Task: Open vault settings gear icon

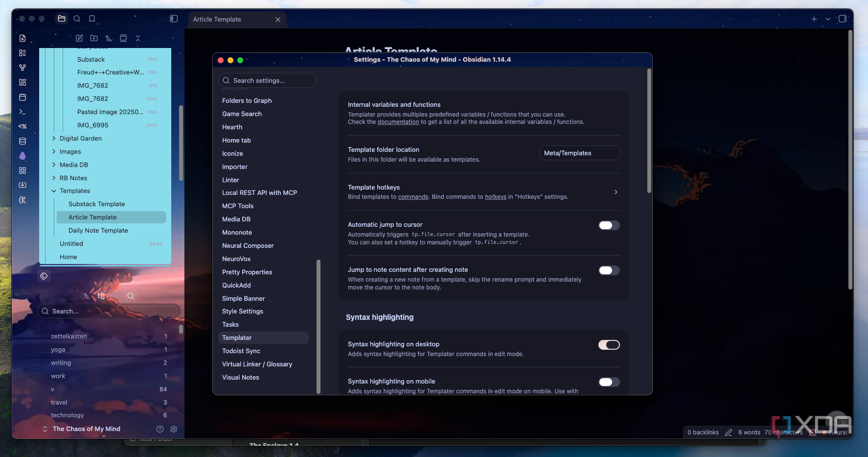Action: (174, 429)
